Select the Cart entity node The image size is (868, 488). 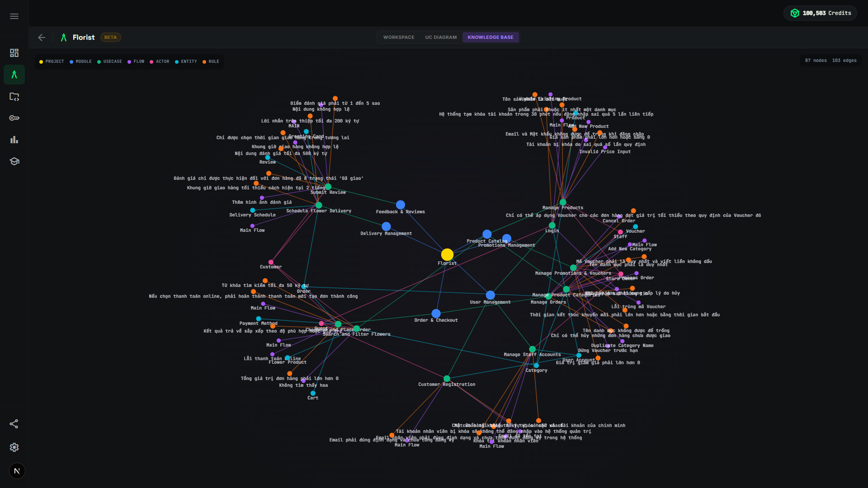(x=313, y=393)
